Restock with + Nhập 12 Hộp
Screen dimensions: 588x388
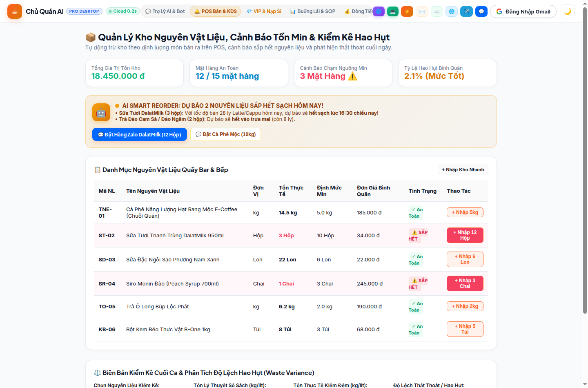tap(465, 235)
